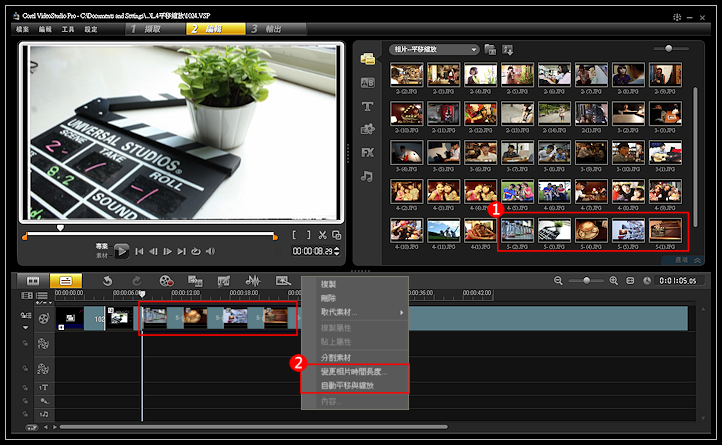Image resolution: width=722 pixels, height=445 pixels.
Task: Fit project in timeline window icon
Action: click(x=630, y=281)
